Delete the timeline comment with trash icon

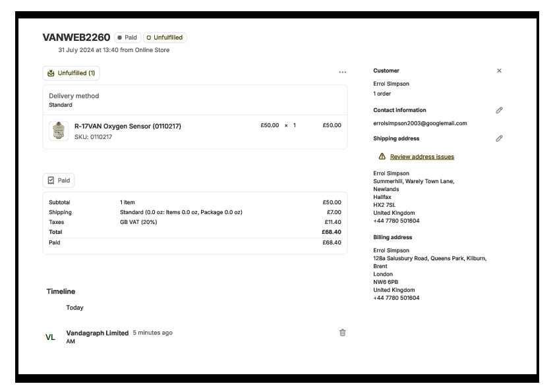[x=342, y=333]
